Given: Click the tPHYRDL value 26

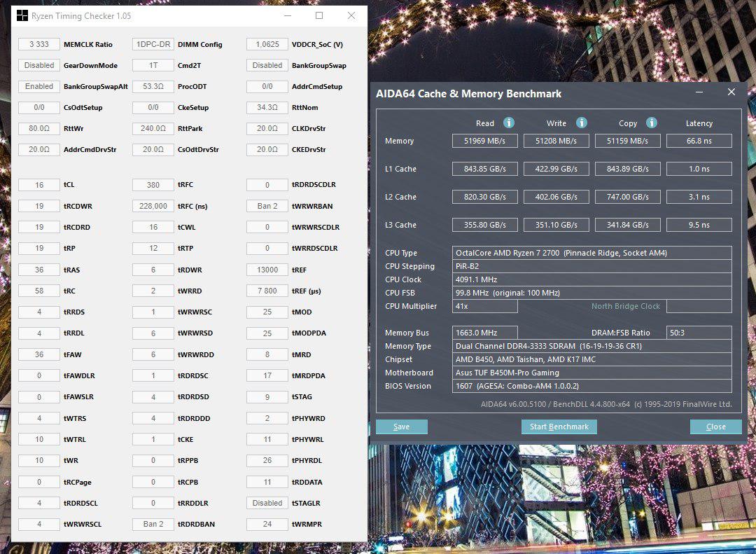Looking at the screenshot, I should coord(267,460).
